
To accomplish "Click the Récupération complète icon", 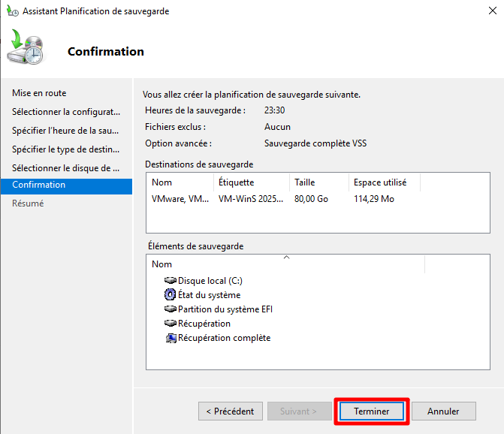I will pyautogui.click(x=170, y=338).
